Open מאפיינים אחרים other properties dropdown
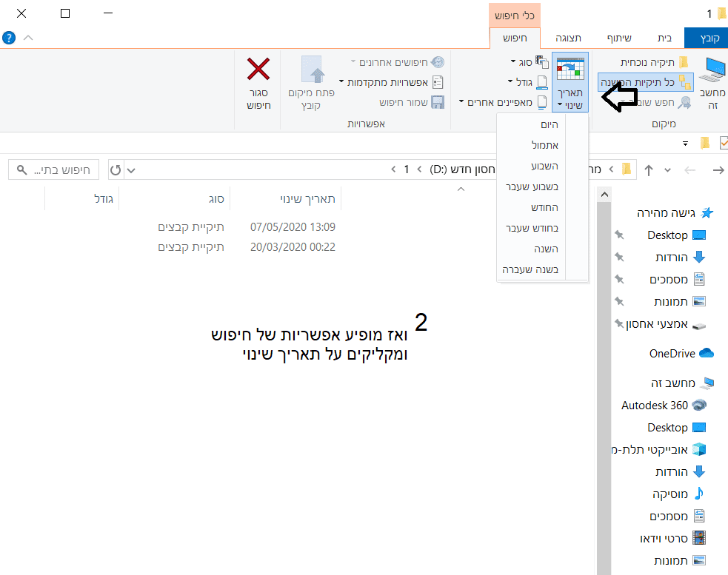This screenshot has height=575, width=728. 503,102
